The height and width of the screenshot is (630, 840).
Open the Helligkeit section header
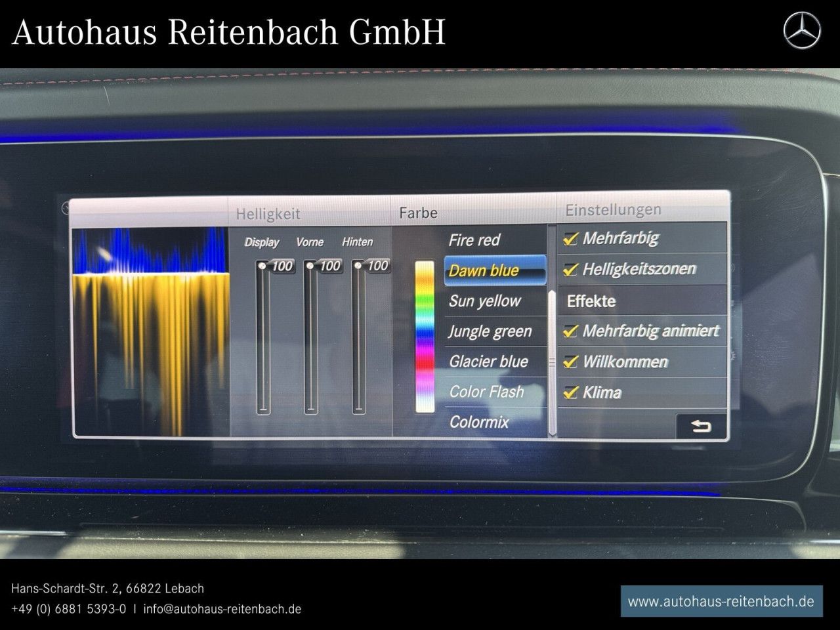tap(268, 214)
